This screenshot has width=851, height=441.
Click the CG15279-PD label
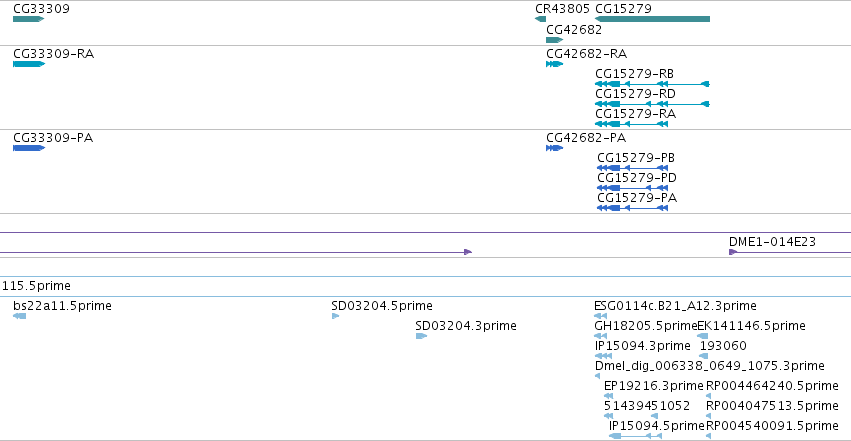click(x=637, y=178)
